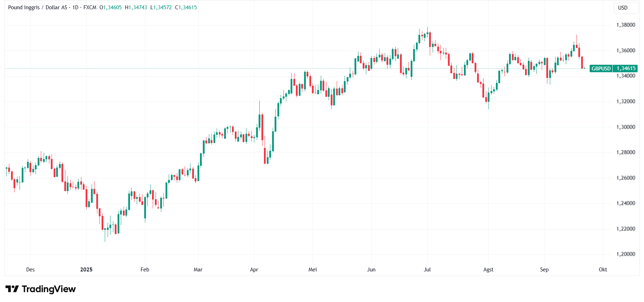Click the Des label on the time axis
The image size is (644, 302).
coord(31,270)
